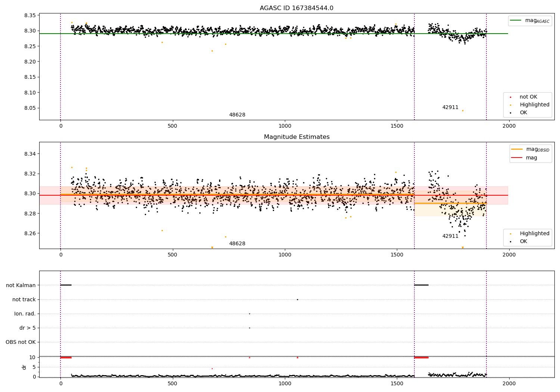Click "Highlighted" in the middle plot legend

pos(535,234)
